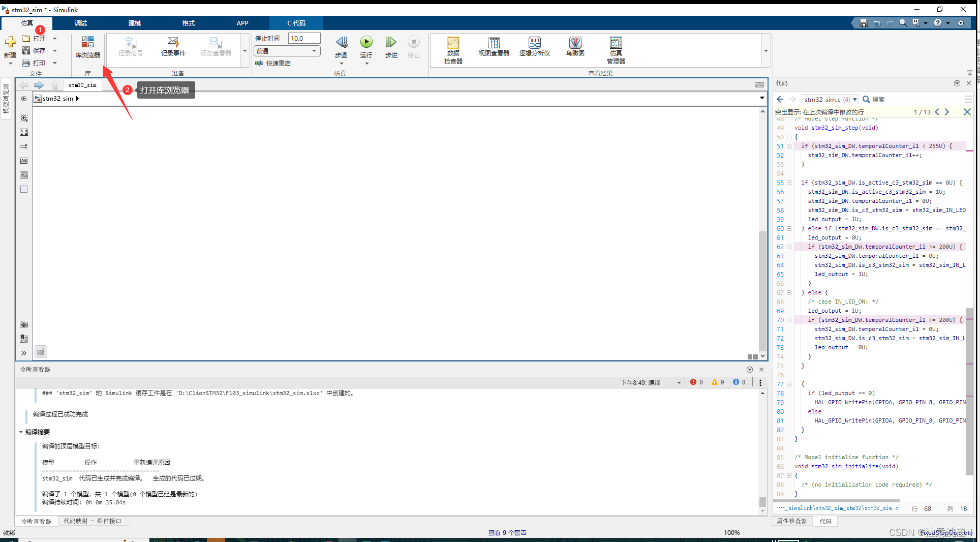Click the quick access toolbar save icon
The height and width of the screenshot is (542, 980).
[863, 23]
